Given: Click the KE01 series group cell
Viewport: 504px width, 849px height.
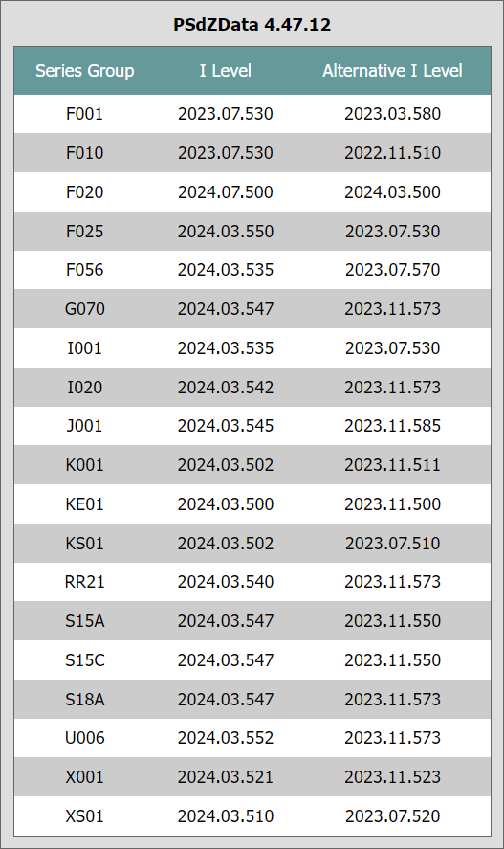Looking at the screenshot, I should (85, 504).
